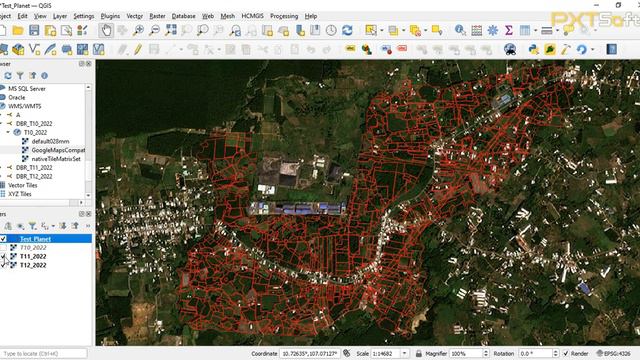Toggle visibility of T12_2022 layer
This screenshot has width=640, height=360.
tap(3, 265)
